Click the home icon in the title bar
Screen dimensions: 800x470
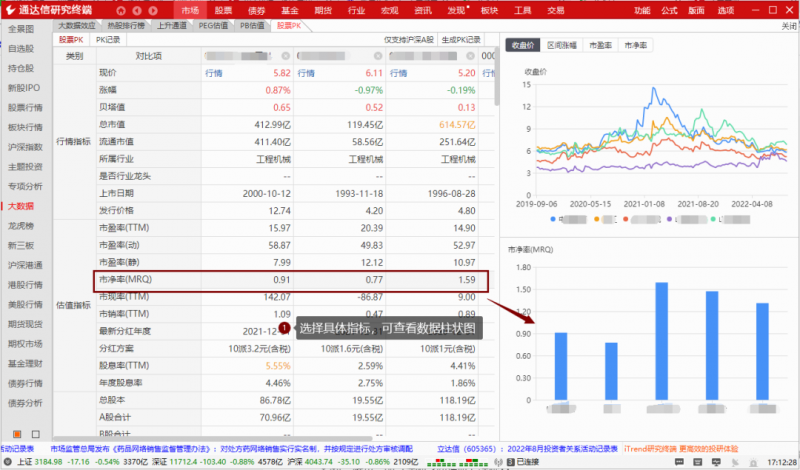[x=121, y=10]
